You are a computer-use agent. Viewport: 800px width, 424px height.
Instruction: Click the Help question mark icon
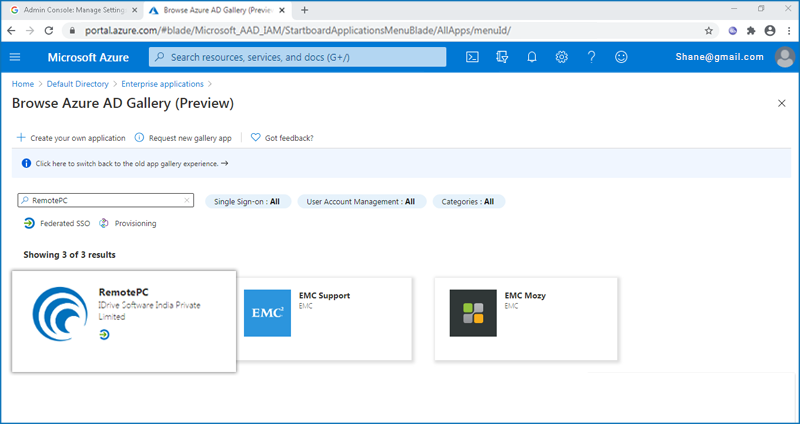591,57
